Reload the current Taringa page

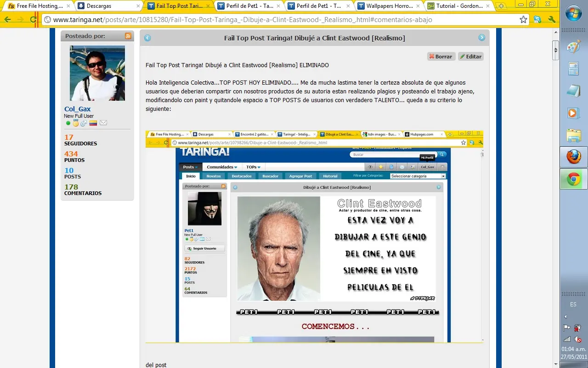[x=33, y=20]
